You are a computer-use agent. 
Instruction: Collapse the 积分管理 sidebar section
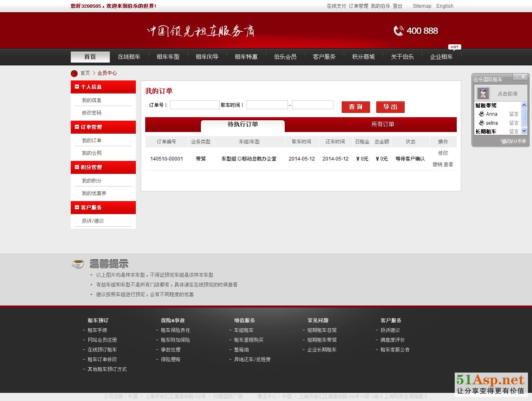pos(76,167)
